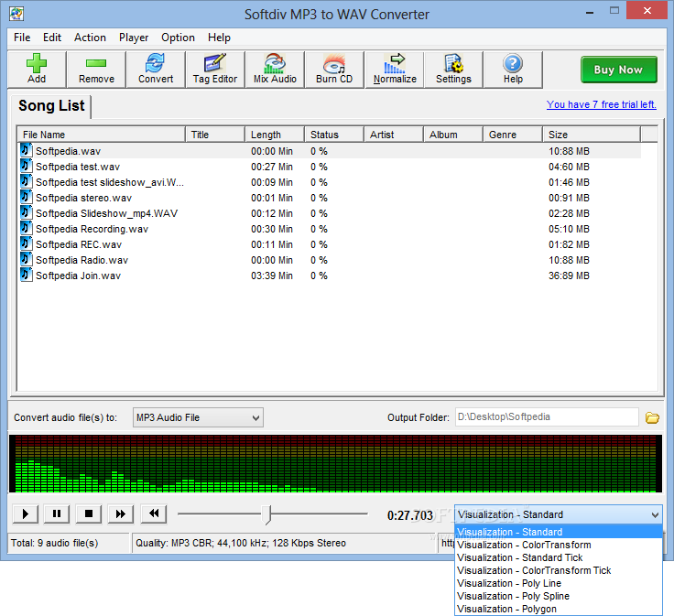Open the Action menu

click(x=90, y=38)
